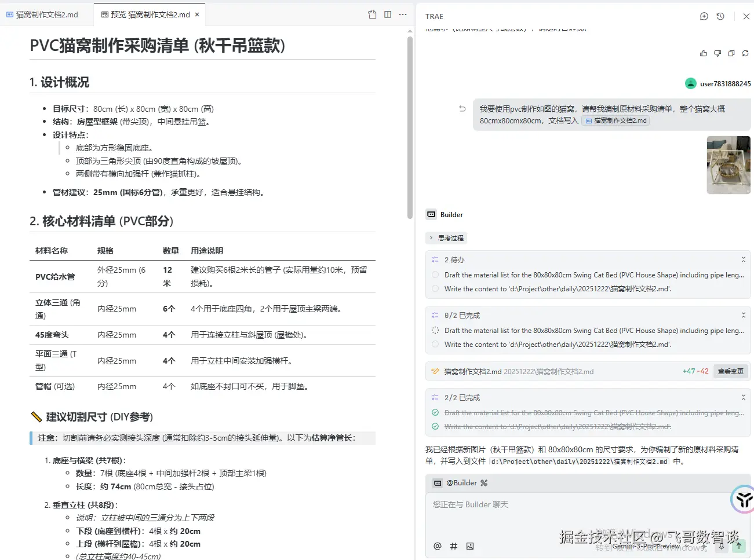This screenshot has width=754, height=560.
Task: Toggle unchecked Write item in 0/2 card
Action: (x=435, y=344)
